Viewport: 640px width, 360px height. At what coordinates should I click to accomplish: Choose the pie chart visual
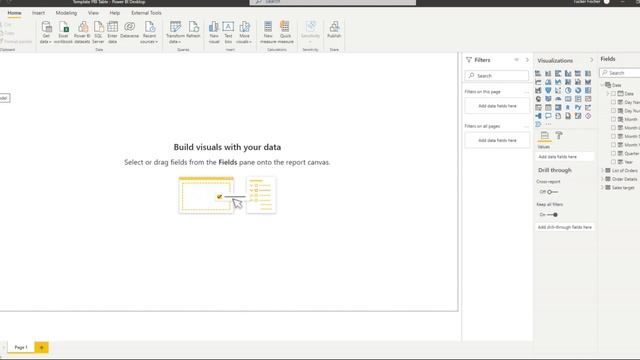568,91
